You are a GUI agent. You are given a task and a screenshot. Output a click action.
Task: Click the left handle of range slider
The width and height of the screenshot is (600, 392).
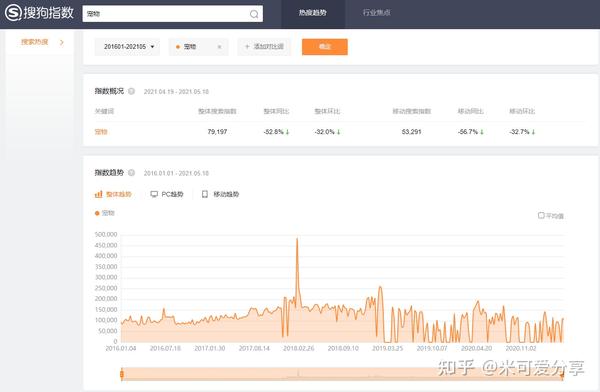[x=122, y=374]
